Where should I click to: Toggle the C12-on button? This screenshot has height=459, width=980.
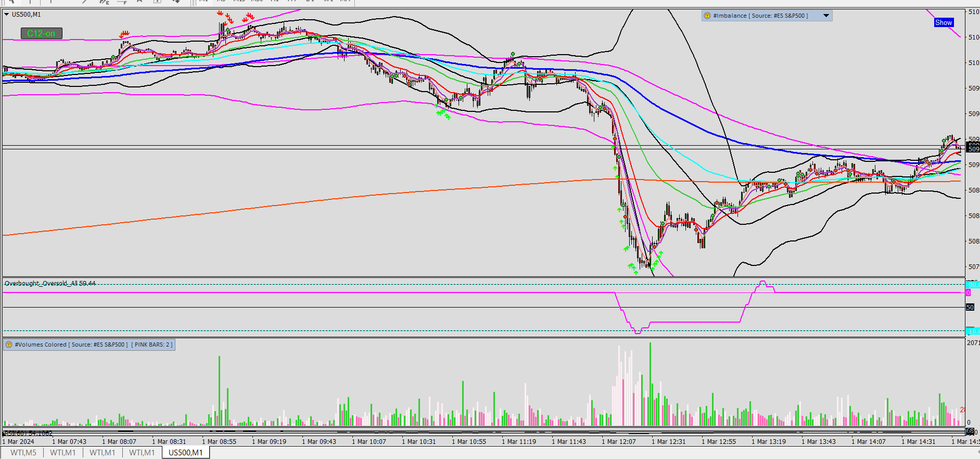(41, 33)
